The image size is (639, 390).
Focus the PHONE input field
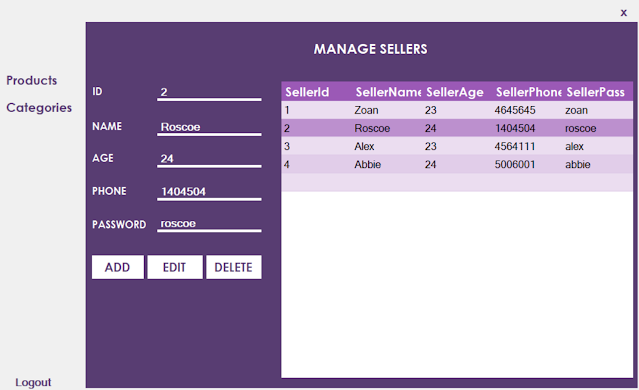(x=209, y=192)
